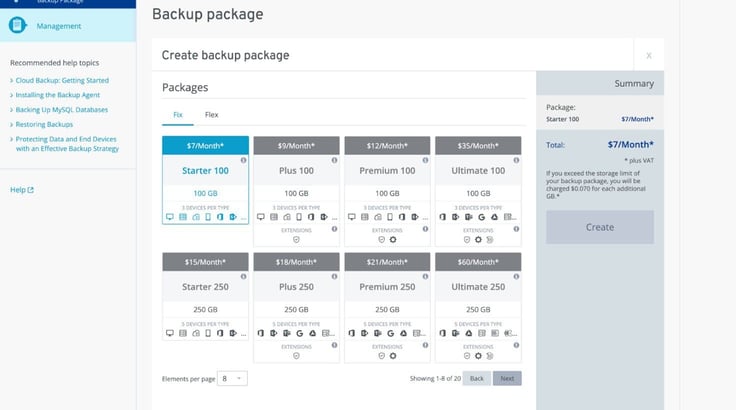Open info icon beside Plus 100 title
This screenshot has height=410, width=736.
click(x=334, y=160)
